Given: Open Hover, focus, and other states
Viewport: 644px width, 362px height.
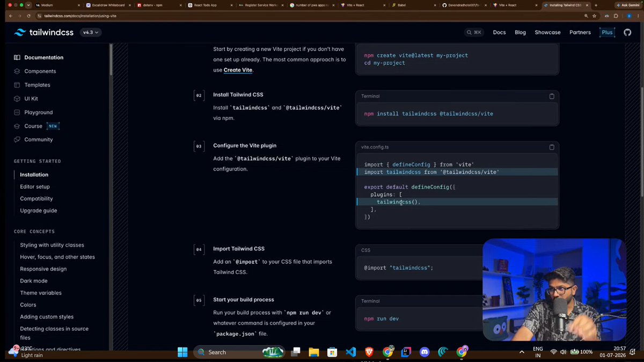Looking at the screenshot, I should pyautogui.click(x=57, y=257).
